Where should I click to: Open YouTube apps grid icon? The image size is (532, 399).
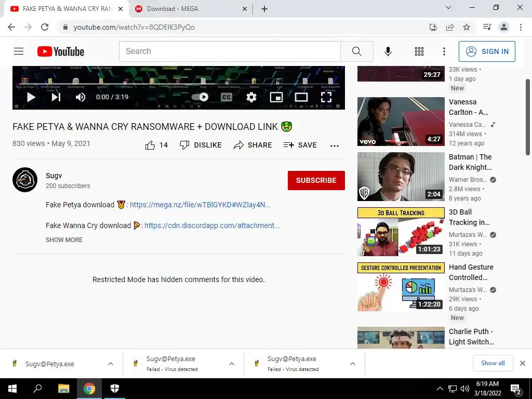pos(419,51)
